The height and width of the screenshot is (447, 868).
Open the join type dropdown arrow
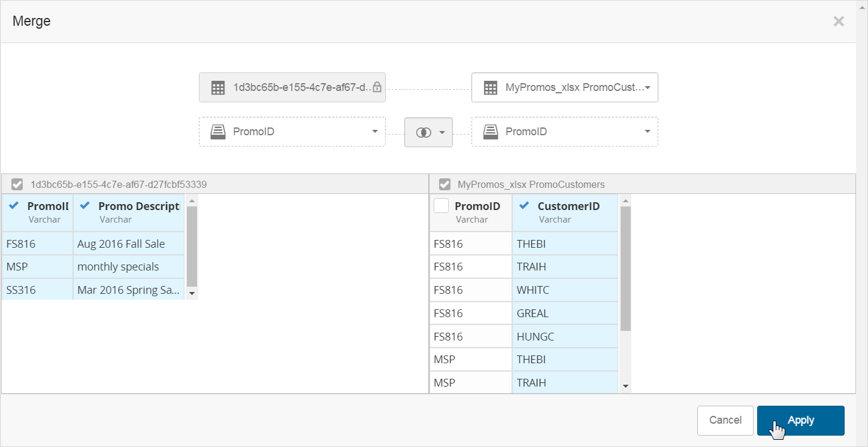click(x=442, y=132)
